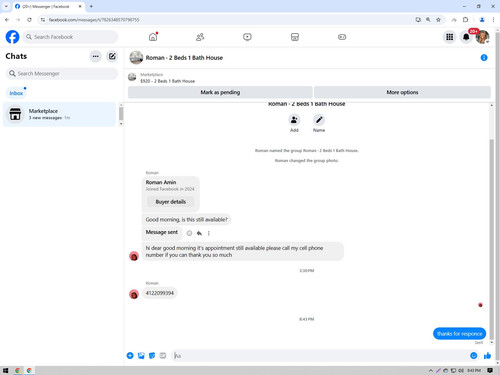The image size is (500, 375).
Task: Click More options button
Action: pos(402,92)
